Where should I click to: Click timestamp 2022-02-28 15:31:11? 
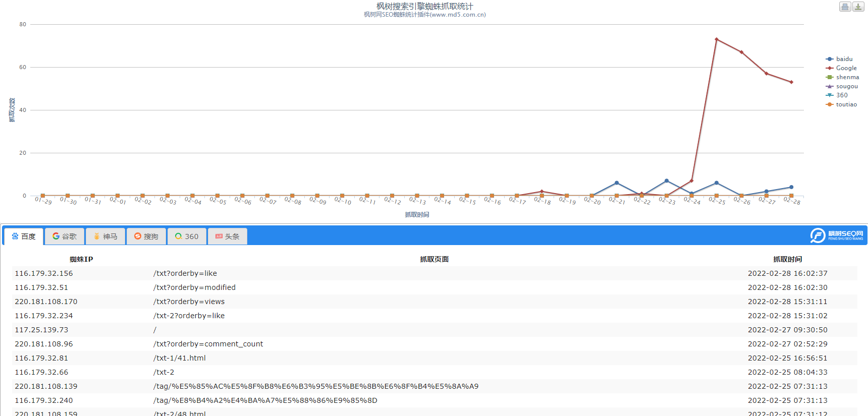(x=788, y=302)
